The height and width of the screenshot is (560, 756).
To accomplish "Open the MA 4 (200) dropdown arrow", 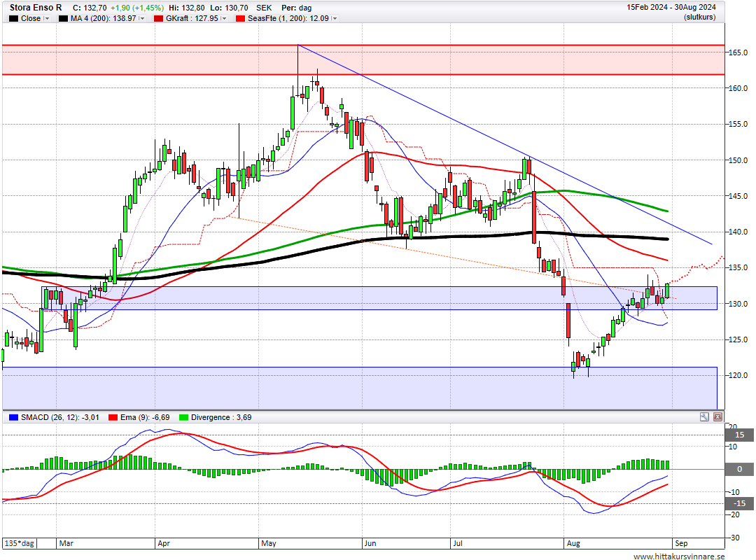I will [x=141, y=19].
